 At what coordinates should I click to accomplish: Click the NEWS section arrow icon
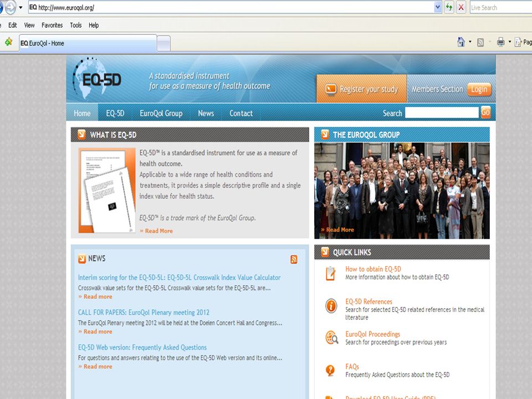pyautogui.click(x=82, y=259)
